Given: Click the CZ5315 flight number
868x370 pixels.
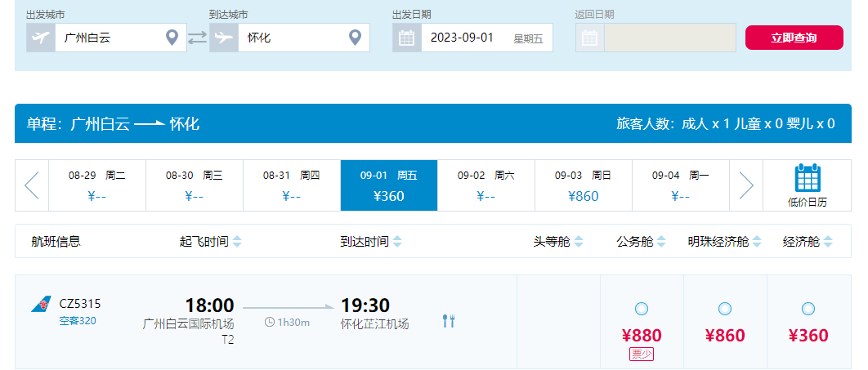Looking at the screenshot, I should click(80, 304).
